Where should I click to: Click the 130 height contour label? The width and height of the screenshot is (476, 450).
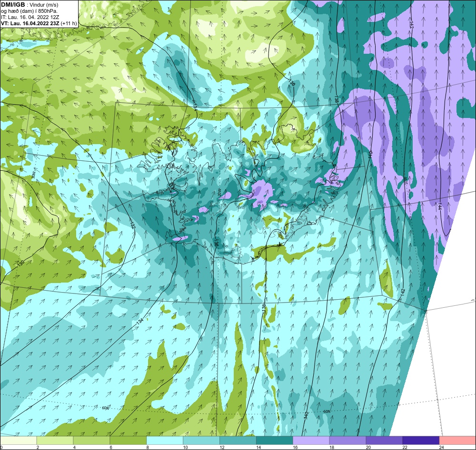[x=20, y=263]
